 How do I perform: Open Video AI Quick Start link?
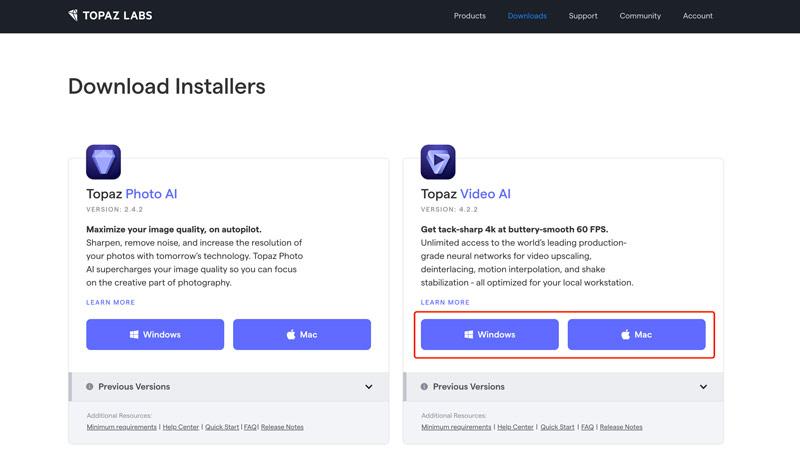(557, 427)
